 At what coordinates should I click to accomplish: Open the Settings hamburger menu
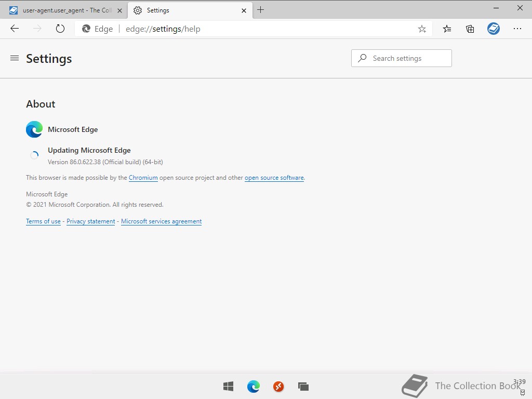click(x=15, y=58)
